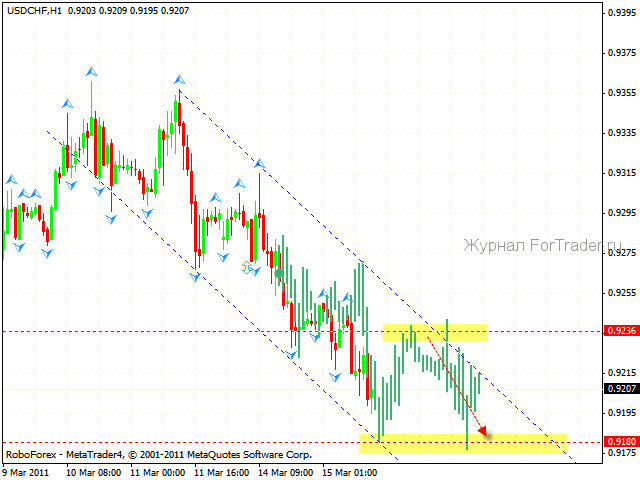Image resolution: width=640 pixels, height=480 pixels.
Task: Click the 10 Mar 08:00 time label
Action: [93, 473]
